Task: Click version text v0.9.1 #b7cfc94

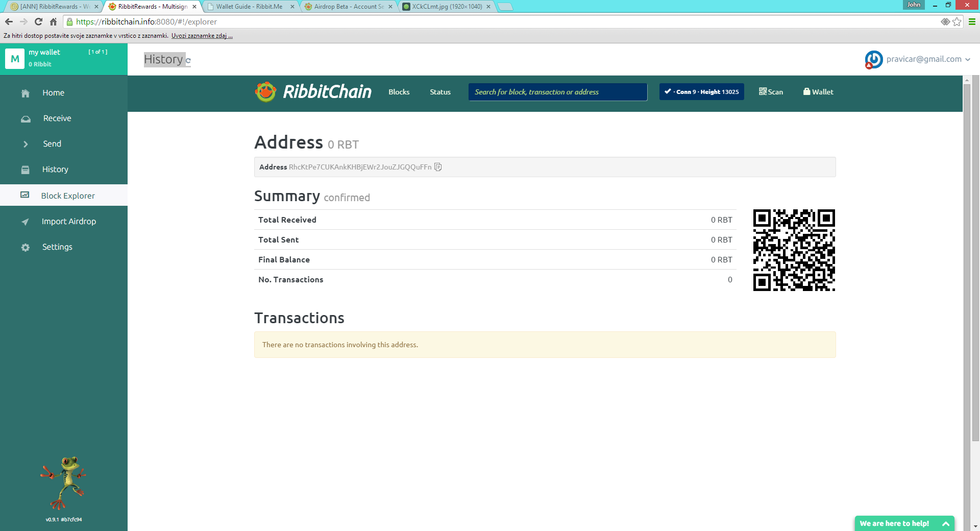Action: point(64,519)
